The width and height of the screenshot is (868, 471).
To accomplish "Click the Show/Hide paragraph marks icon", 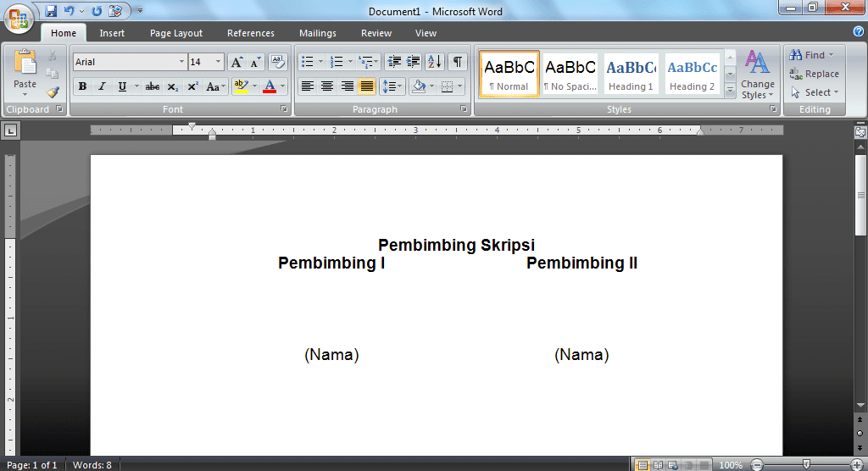I will 458,62.
